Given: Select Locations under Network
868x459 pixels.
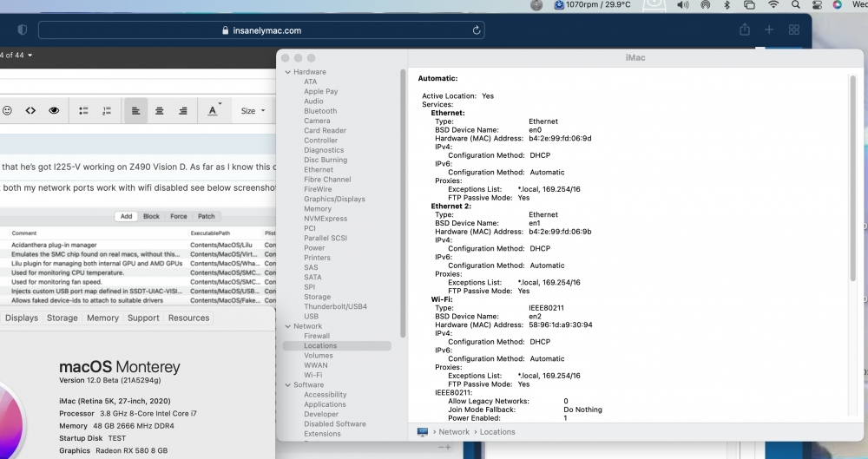Looking at the screenshot, I should (337, 345).
